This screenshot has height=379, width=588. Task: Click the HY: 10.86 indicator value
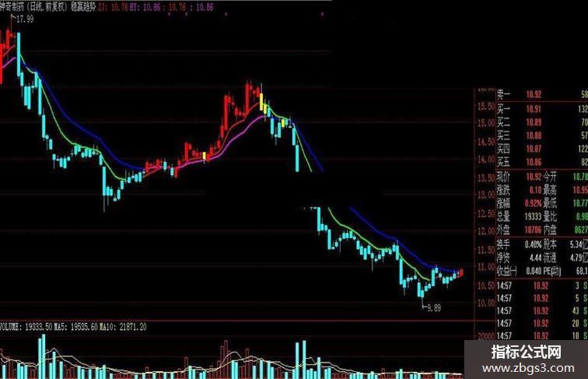(x=146, y=7)
